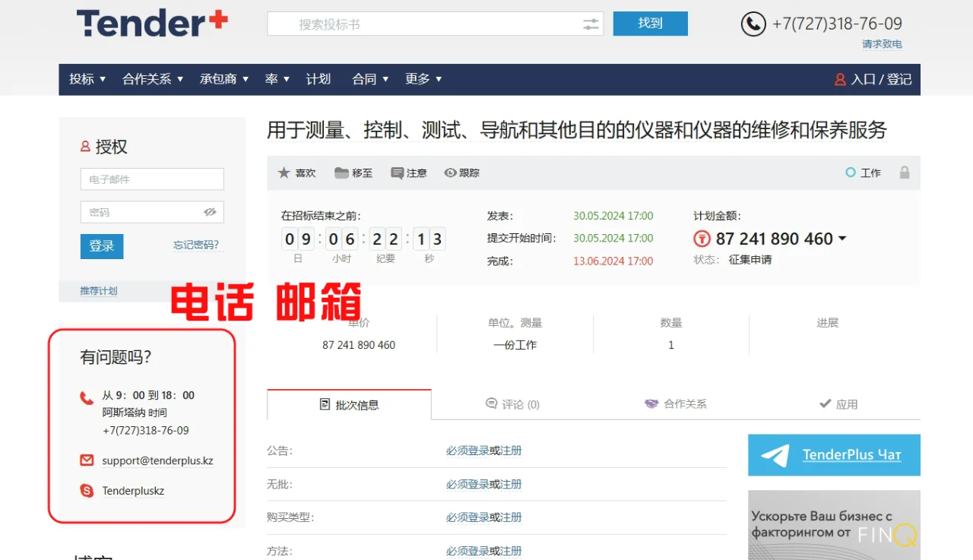Image resolution: width=973 pixels, height=560 pixels.
Task: Click the Tender+ logo
Action: [x=151, y=24]
